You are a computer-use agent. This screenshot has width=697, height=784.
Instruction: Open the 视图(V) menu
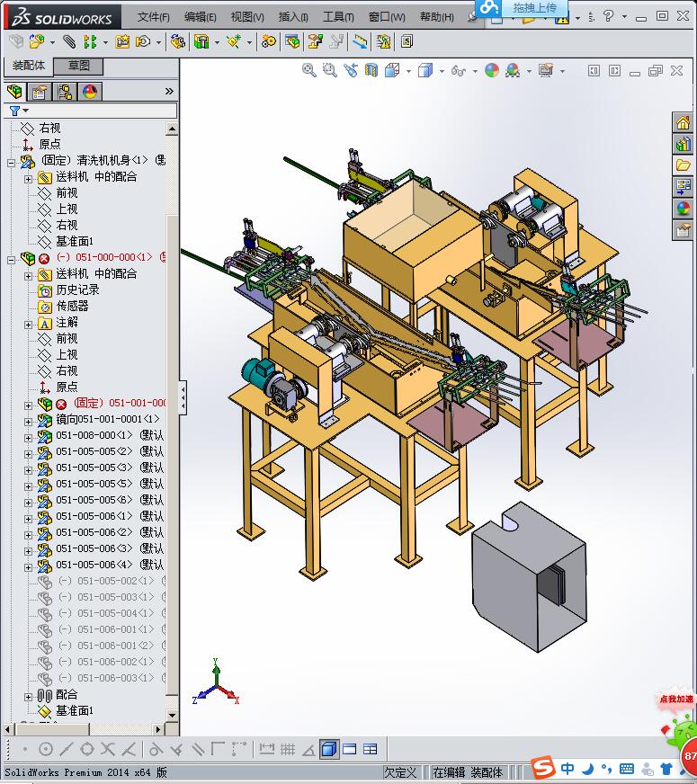tap(247, 17)
